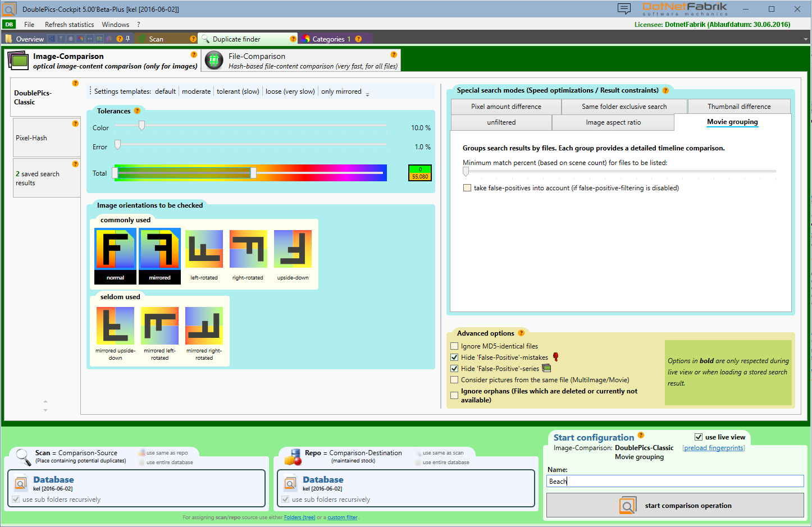Image resolution: width=812 pixels, height=527 pixels.
Task: Click Repo database file icon
Action: (x=290, y=483)
